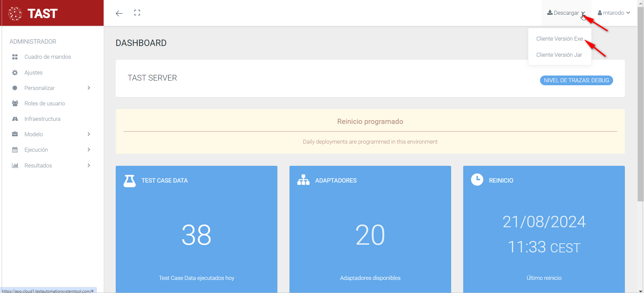Expand the Ejecución submenu
Screen dimensions: 644x293
(x=89, y=150)
